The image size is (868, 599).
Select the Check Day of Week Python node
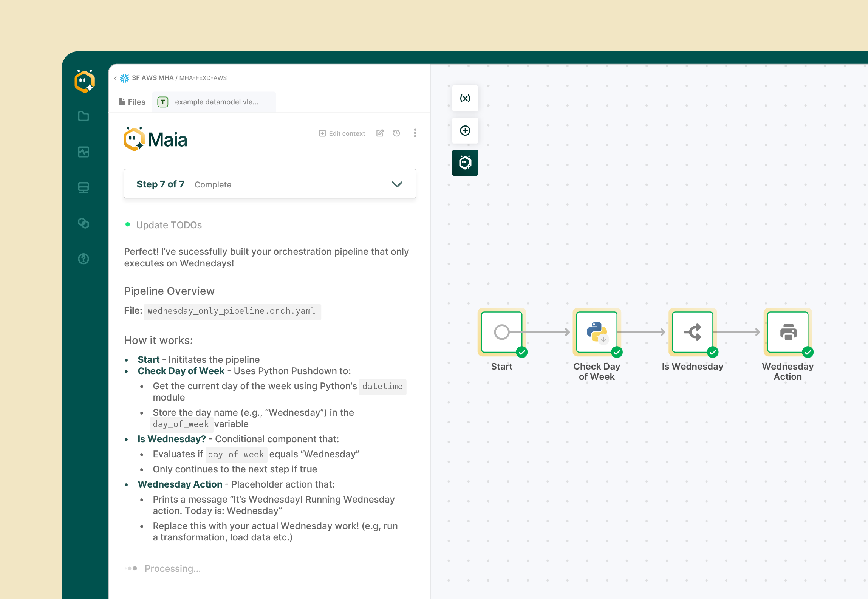pyautogui.click(x=596, y=332)
